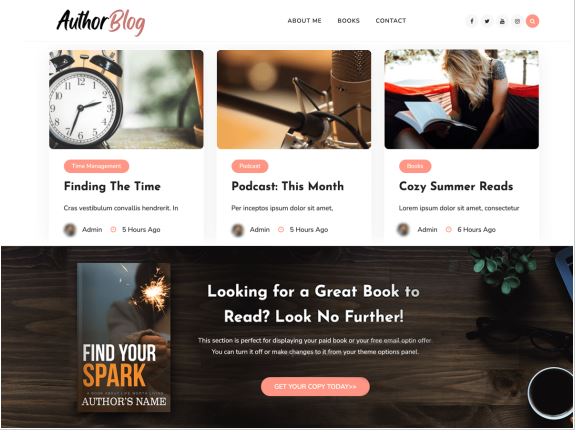Open the Finding The Time post title
The width and height of the screenshot is (576, 435).
tap(112, 186)
